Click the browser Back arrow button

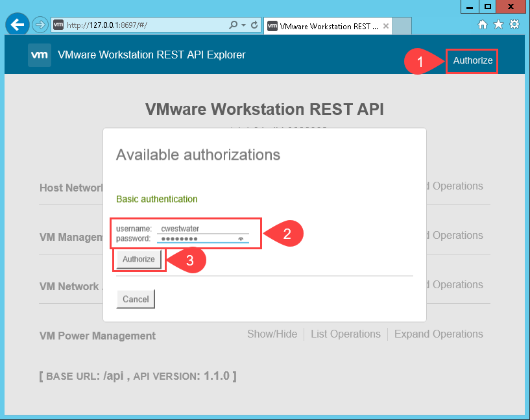[x=17, y=25]
